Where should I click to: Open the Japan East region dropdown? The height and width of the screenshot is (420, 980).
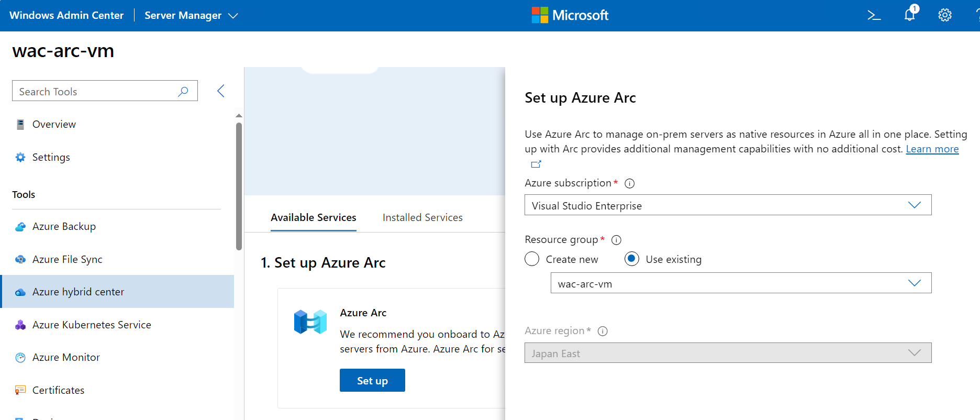(x=728, y=353)
